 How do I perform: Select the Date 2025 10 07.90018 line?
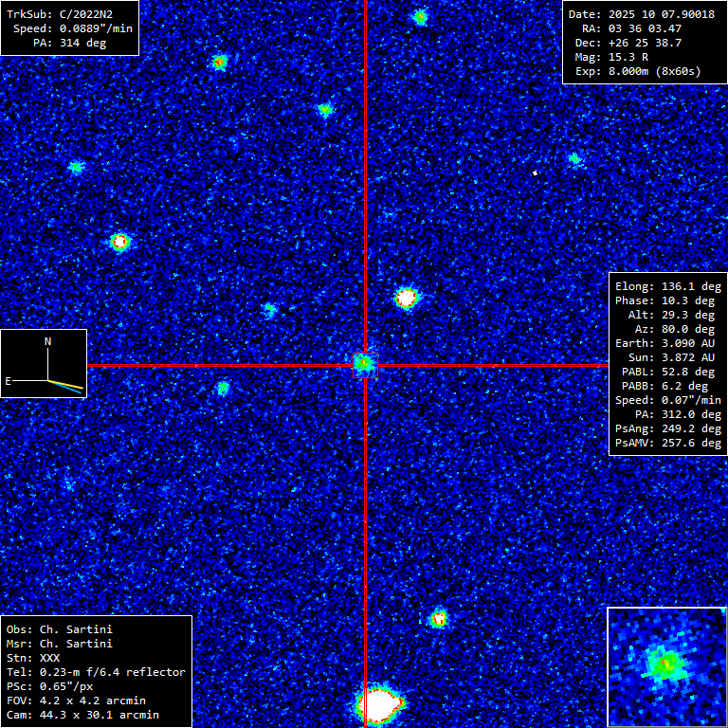point(642,14)
